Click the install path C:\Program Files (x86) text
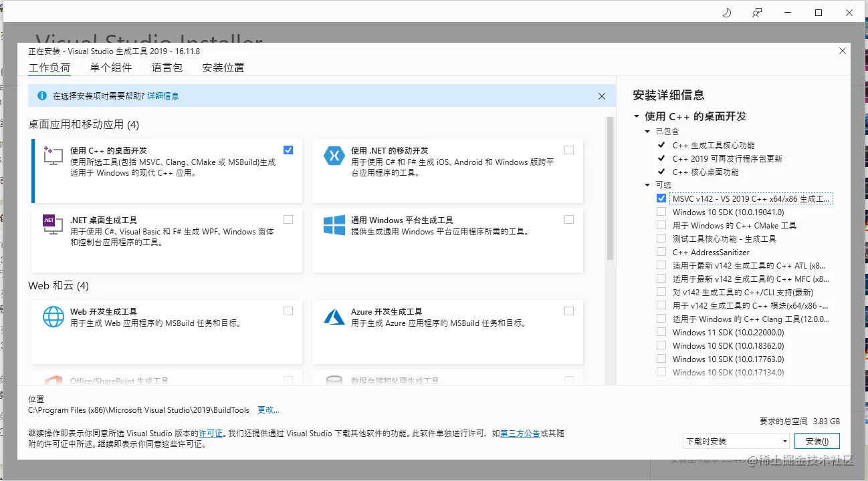Screen dimensions: 868x481 (x=139, y=410)
